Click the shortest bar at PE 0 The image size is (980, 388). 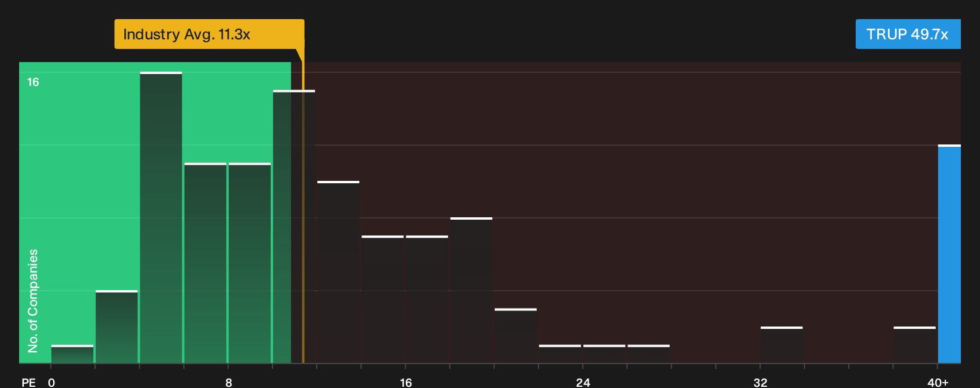pyautogui.click(x=72, y=354)
